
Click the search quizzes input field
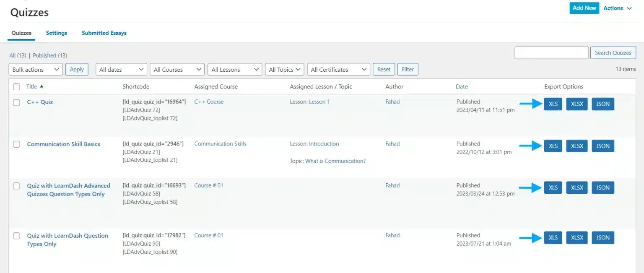coord(551,53)
